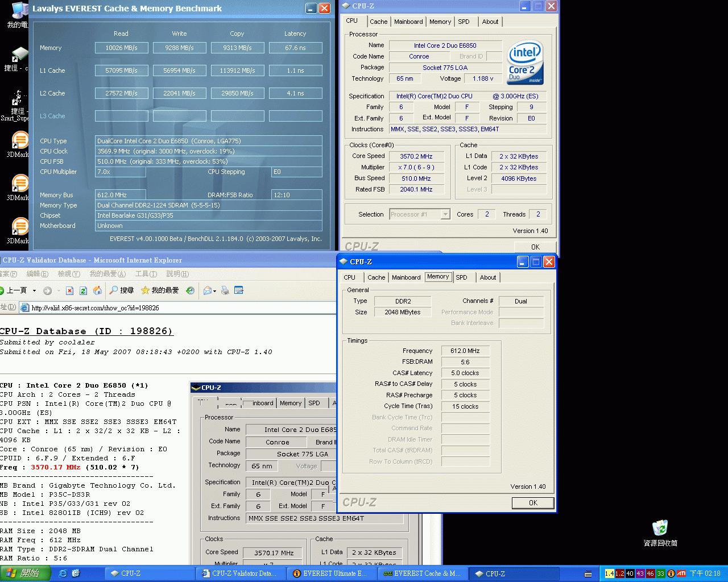This screenshot has height=582, width=728.
Task: Click the Core Speed 3570.2 MHz field
Action: (x=416, y=156)
